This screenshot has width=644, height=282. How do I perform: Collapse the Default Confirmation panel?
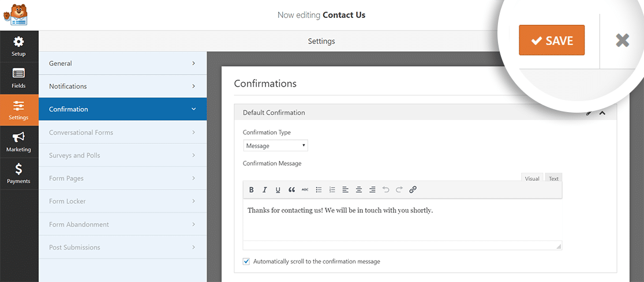(602, 113)
